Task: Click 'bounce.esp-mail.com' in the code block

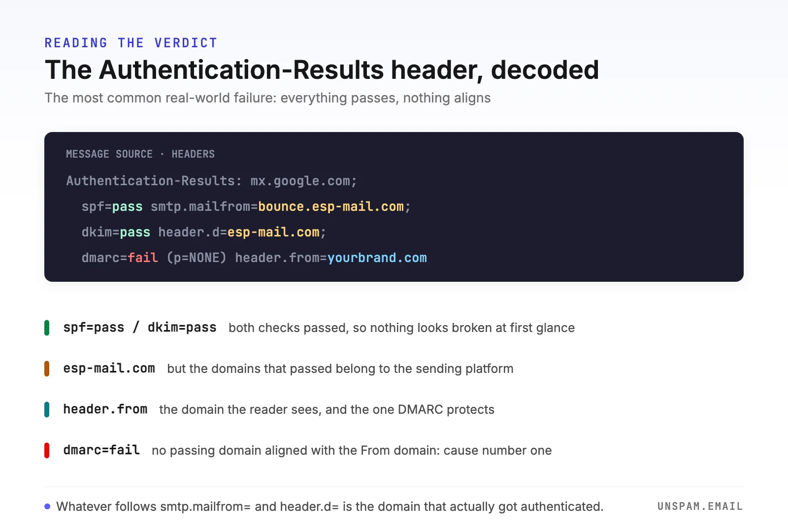Action: [330, 206]
